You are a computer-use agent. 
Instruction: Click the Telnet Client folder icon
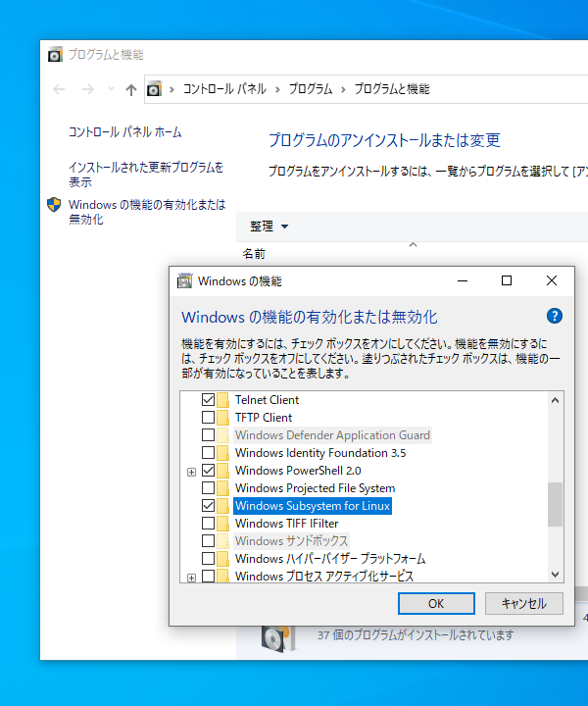click(222, 400)
